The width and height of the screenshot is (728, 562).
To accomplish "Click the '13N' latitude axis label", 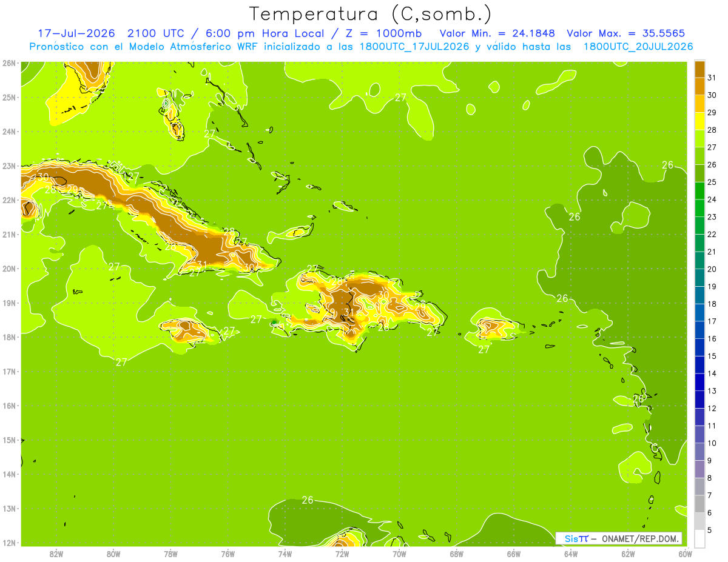I will (8, 508).
